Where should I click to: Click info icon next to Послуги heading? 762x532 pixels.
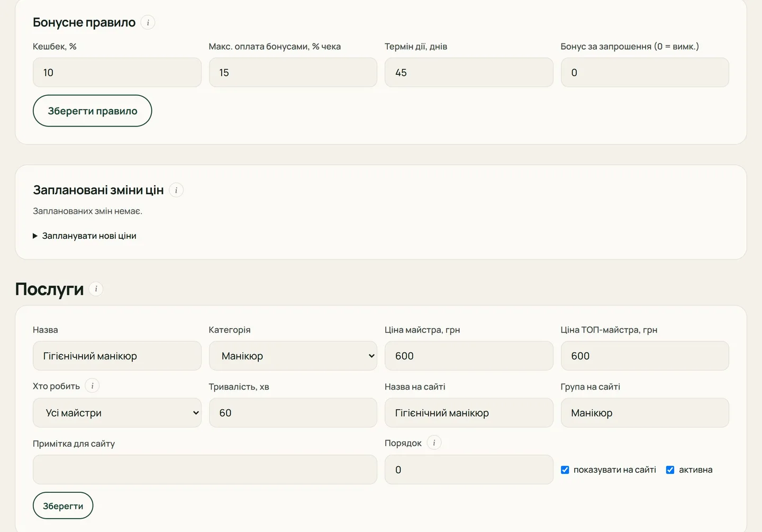(96, 289)
